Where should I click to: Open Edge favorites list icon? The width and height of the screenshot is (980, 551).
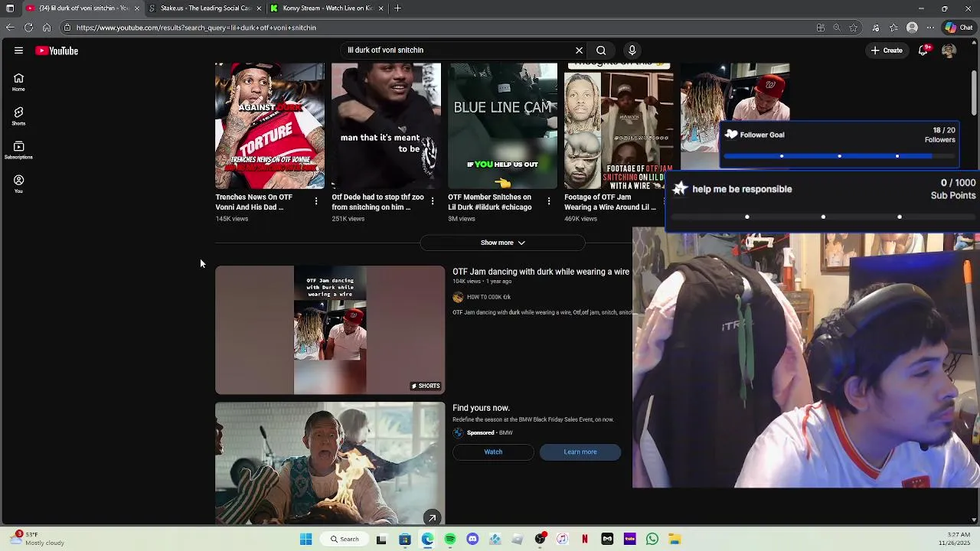pos(893,28)
